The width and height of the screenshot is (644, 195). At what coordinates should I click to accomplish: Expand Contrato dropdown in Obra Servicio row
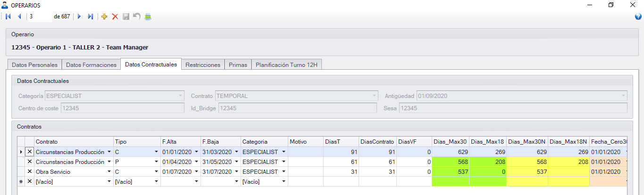pos(109,172)
